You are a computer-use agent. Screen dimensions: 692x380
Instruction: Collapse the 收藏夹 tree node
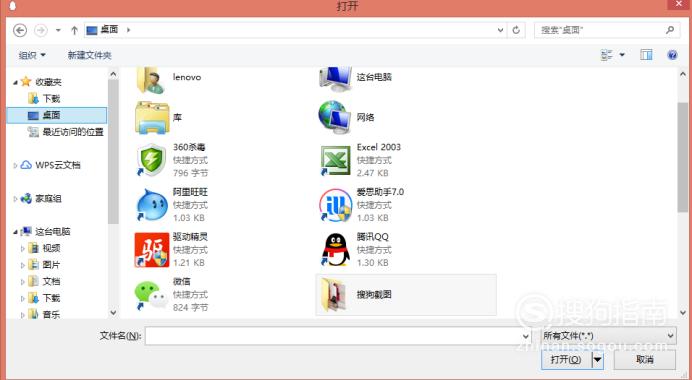tap(15, 82)
